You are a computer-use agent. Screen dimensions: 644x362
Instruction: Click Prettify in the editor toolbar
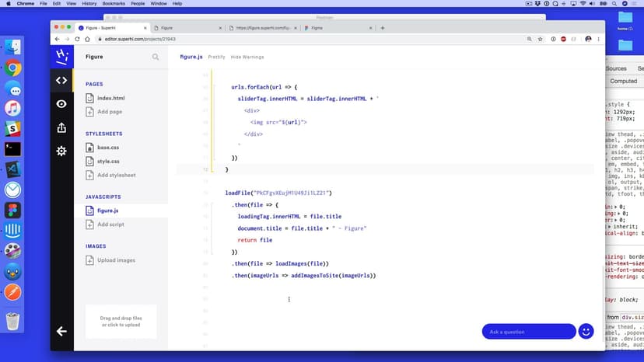216,57
